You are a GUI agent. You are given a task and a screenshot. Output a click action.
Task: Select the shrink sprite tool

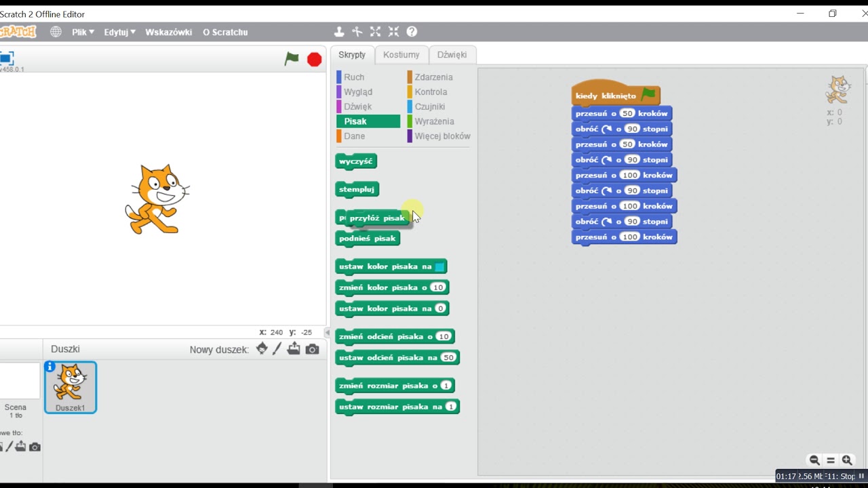394,32
